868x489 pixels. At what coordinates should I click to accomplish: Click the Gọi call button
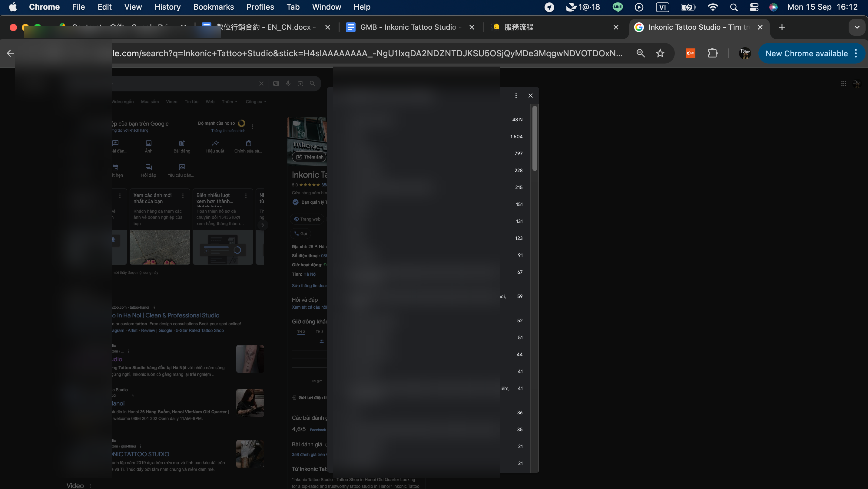pos(300,233)
